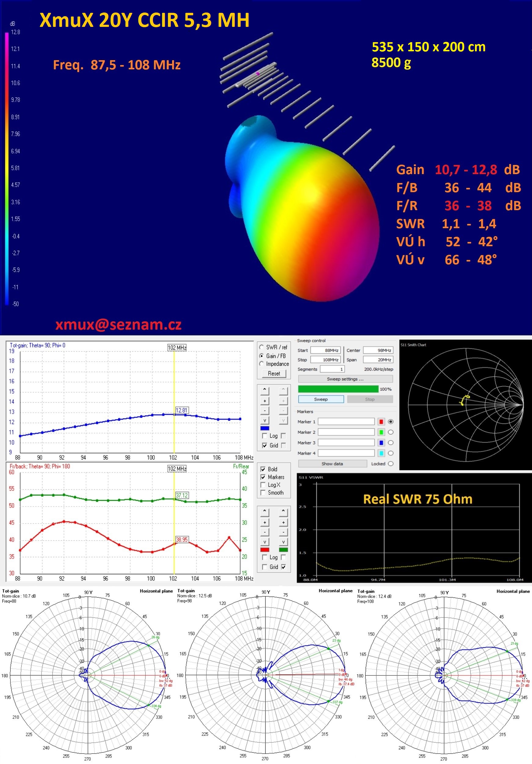Image resolution: width=532 pixels, height=764 pixels.
Task: Click the 38.95 Fr/back marker value label
Action: (x=182, y=539)
